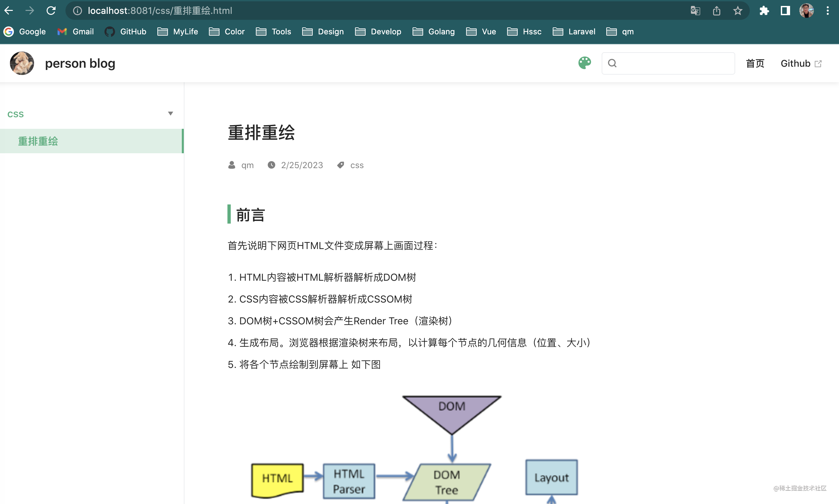839x504 pixels.
Task: Select 重排重绘 in the sidebar
Action: point(92,141)
